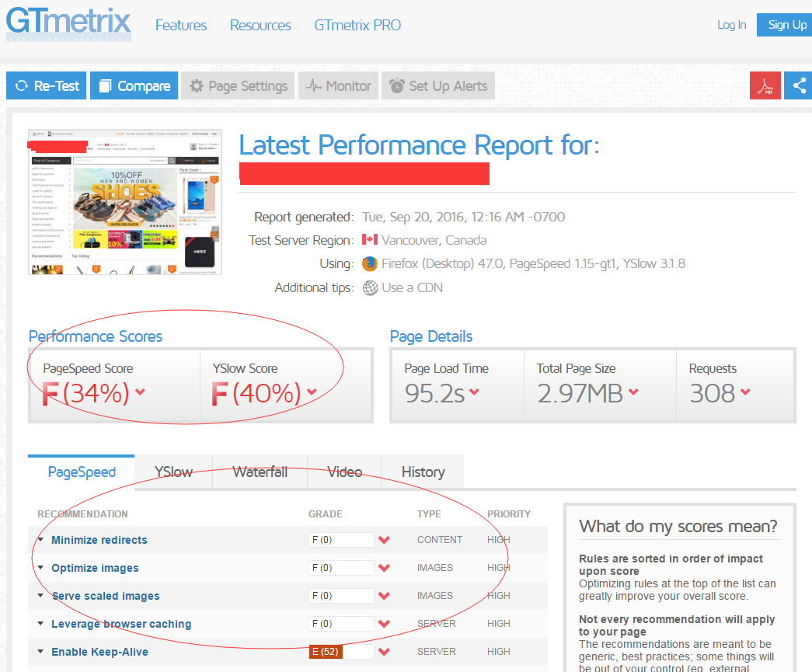Viewport: 812px width, 672px height.
Task: Expand the Optimize images row triangle
Action: coord(40,567)
